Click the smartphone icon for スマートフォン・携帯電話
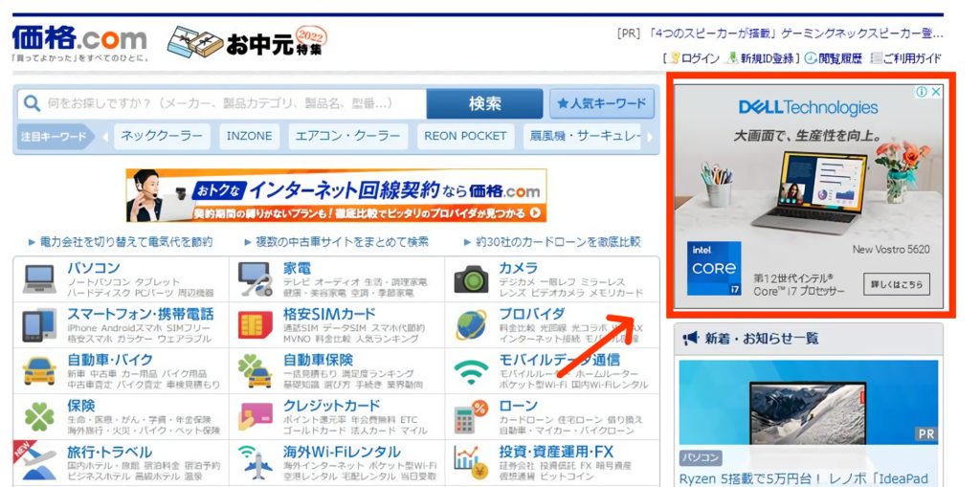Viewport: 980px width, 487px height. [39, 324]
